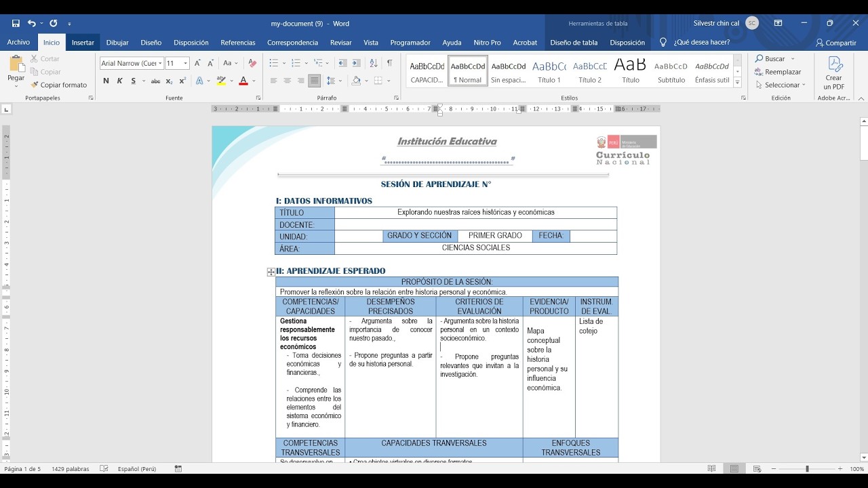Screen dimensions: 868x488
Task: Decrease the font size with the shrink icon
Action: [x=210, y=63]
